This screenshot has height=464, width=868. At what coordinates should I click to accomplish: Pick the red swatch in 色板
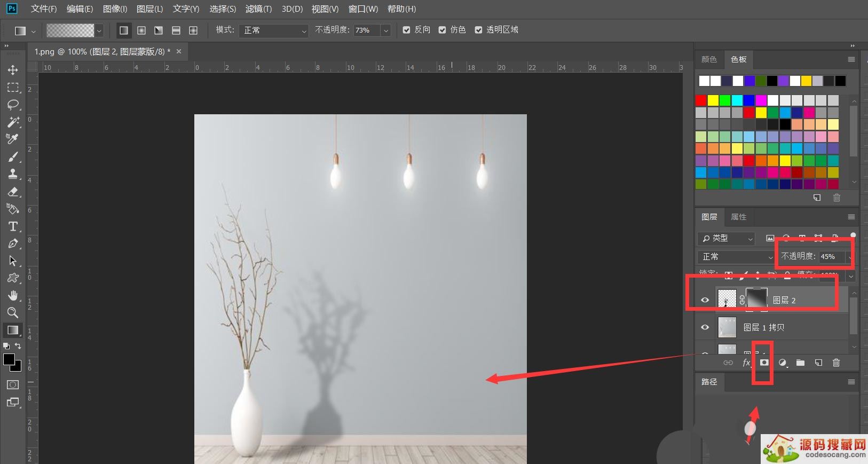701,100
